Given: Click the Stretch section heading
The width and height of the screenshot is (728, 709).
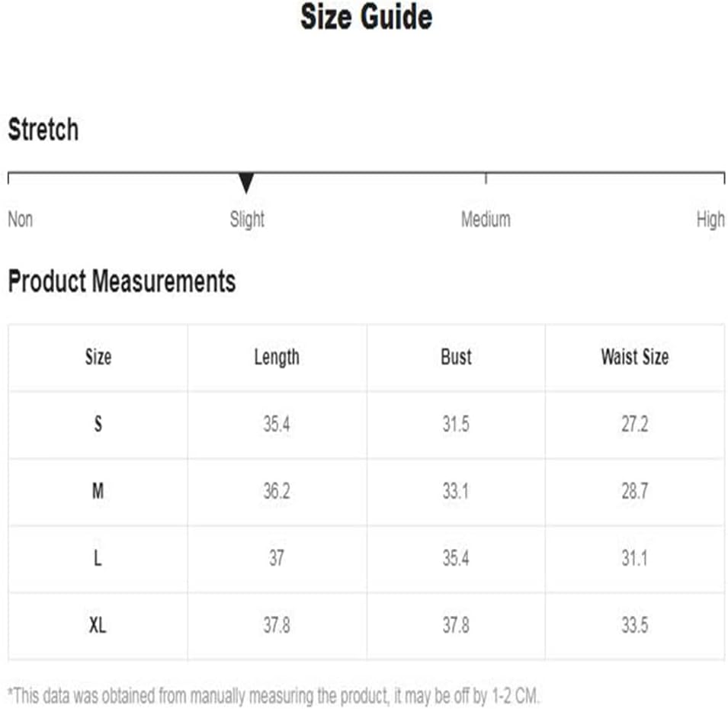Looking at the screenshot, I should tap(43, 129).
